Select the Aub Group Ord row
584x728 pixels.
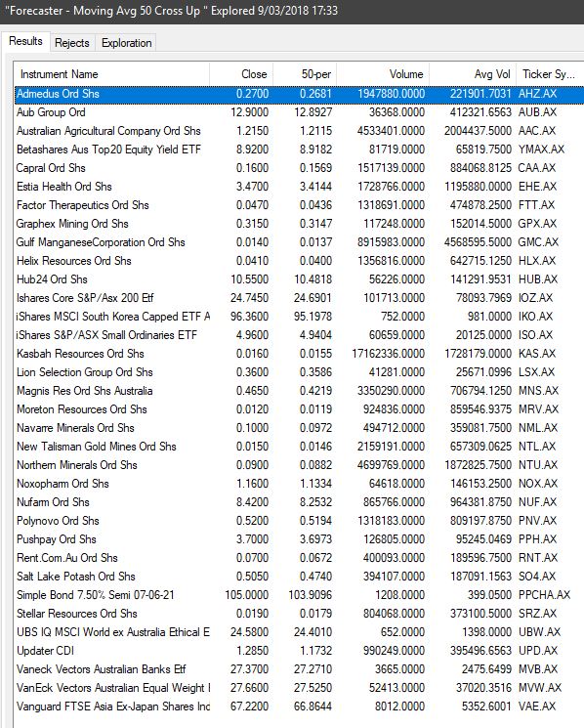[299, 112]
